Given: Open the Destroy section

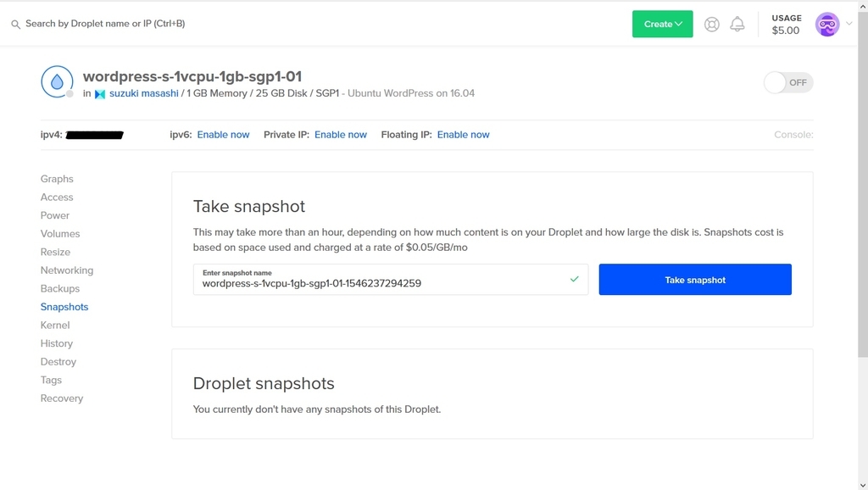Looking at the screenshot, I should click(x=58, y=361).
